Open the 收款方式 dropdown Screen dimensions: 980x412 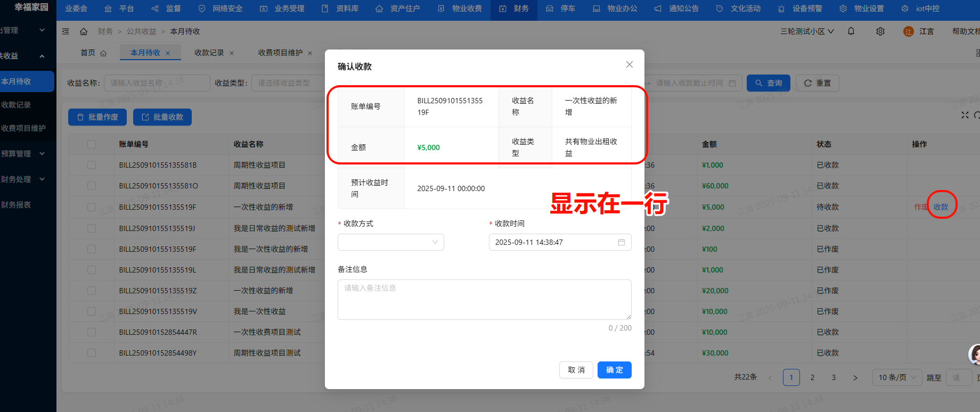pyautogui.click(x=391, y=242)
